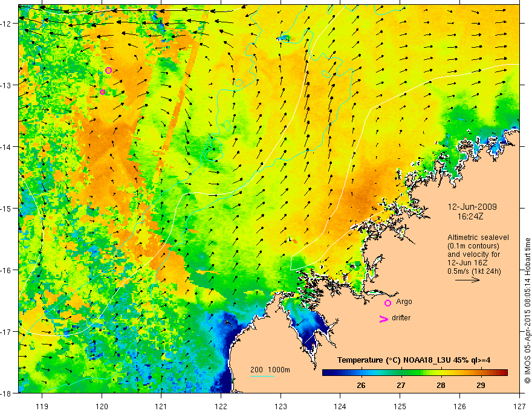
Task: Click the latitude axis label '-17'
Action: tap(7, 331)
